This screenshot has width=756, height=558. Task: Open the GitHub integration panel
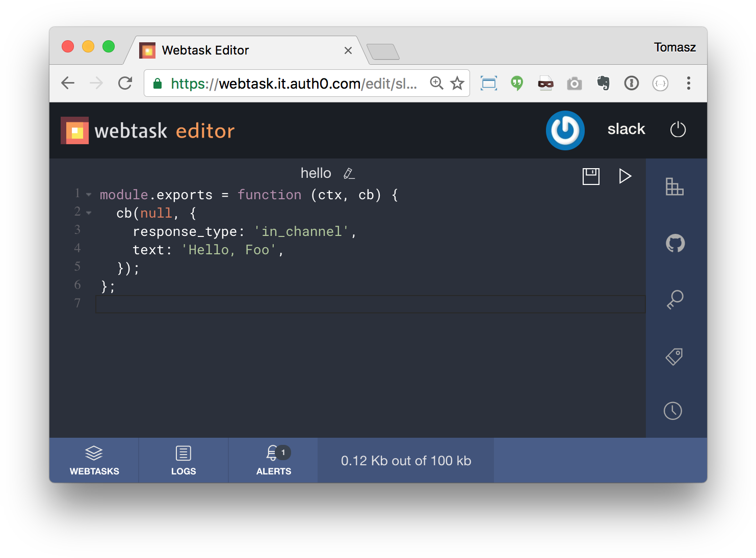pos(675,243)
